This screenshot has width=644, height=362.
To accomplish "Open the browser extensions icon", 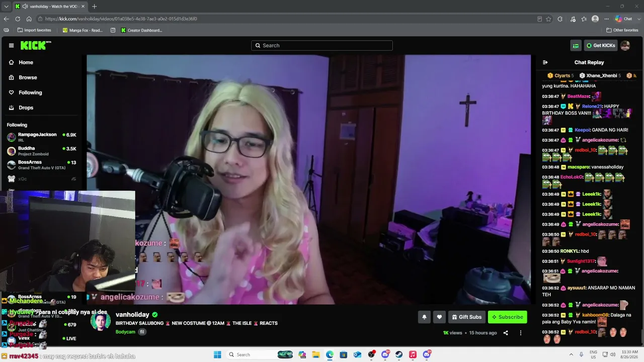I will point(560,19).
